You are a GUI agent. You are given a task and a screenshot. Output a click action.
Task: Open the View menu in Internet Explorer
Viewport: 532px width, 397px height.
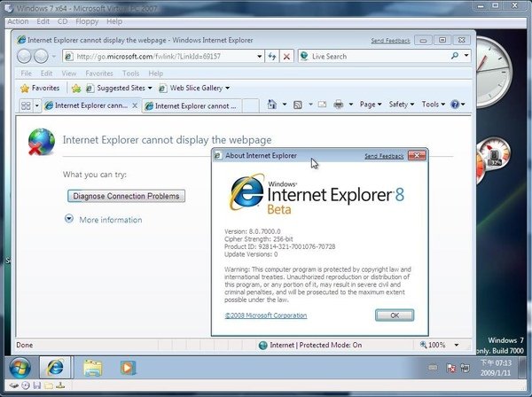click(x=69, y=74)
